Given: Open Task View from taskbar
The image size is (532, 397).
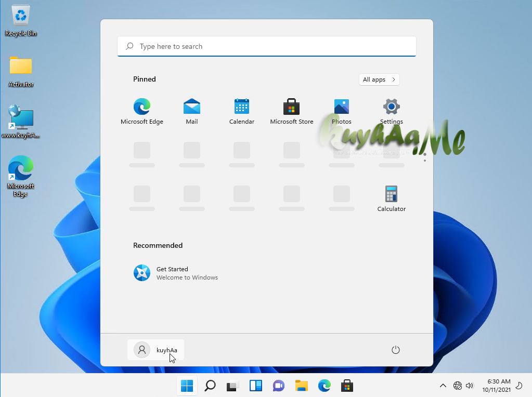Looking at the screenshot, I should (233, 386).
